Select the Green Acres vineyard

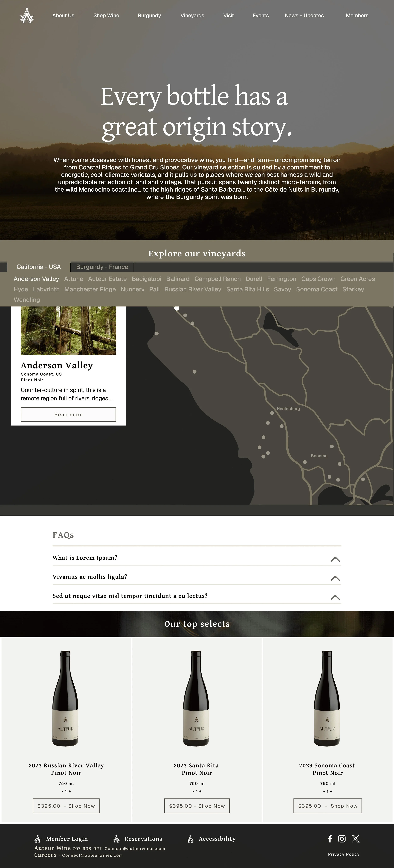[x=358, y=279]
